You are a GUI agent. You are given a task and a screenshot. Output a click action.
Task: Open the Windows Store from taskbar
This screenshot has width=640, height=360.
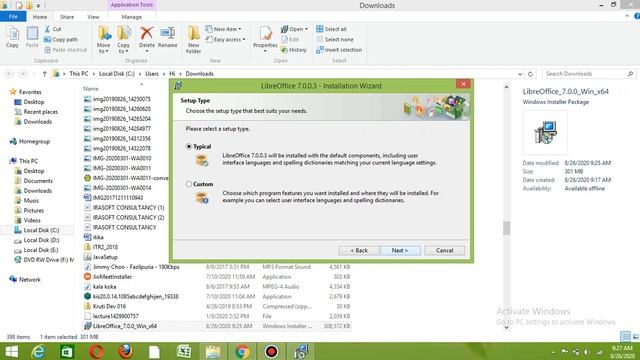pos(67,351)
